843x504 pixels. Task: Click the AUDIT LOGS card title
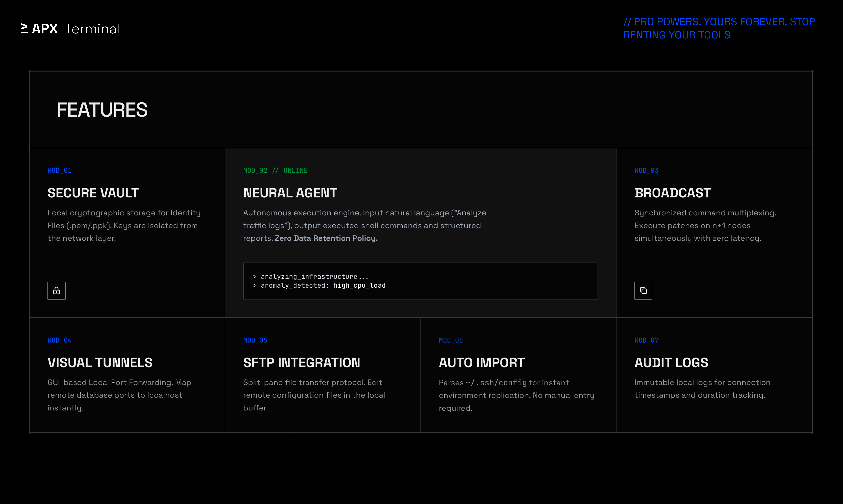[671, 363]
